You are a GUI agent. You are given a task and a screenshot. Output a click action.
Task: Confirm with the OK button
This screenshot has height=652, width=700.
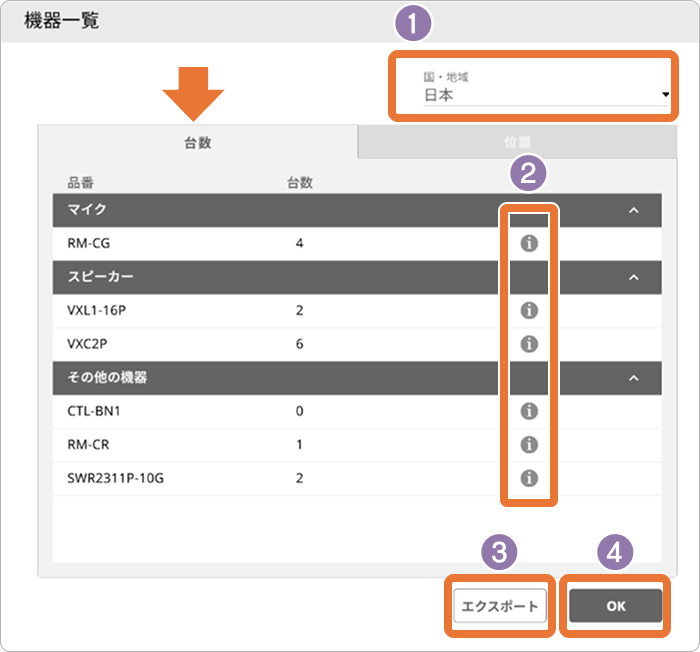616,606
